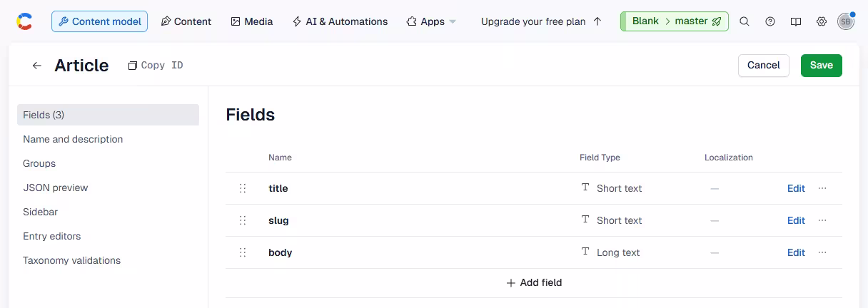Click the Contentful logo icon

(x=24, y=21)
